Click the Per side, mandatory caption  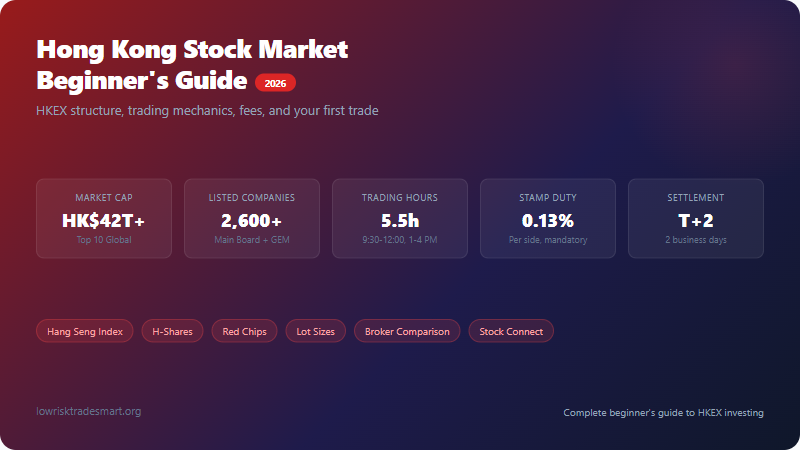point(548,240)
